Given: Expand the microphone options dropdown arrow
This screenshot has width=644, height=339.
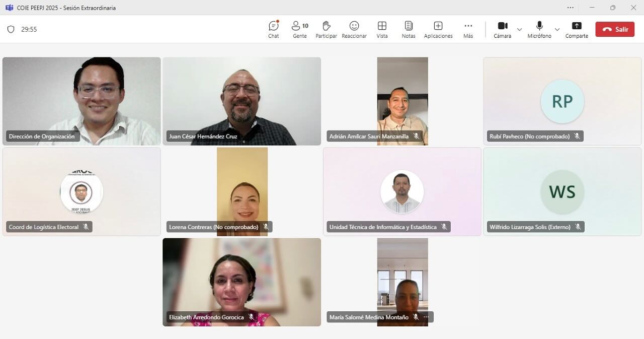Looking at the screenshot, I should [x=557, y=29].
